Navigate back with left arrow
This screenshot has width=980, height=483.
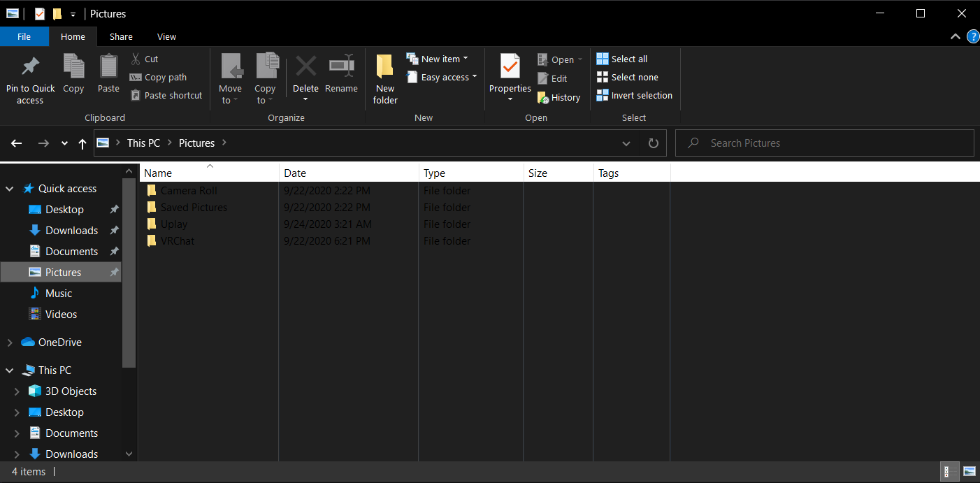[17, 143]
